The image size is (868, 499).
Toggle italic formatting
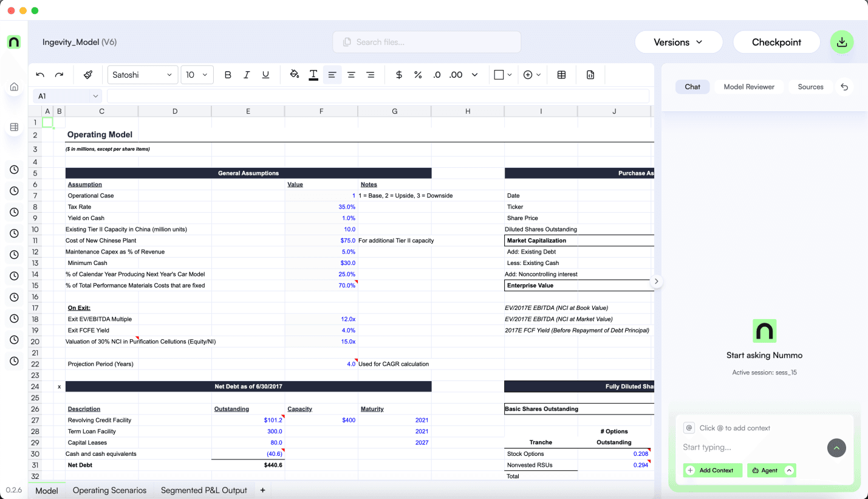tap(247, 74)
